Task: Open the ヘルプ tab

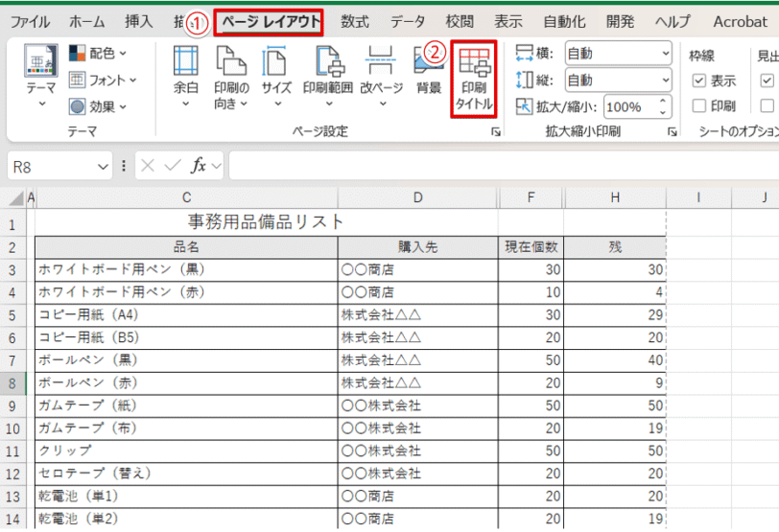Action: coord(673,22)
